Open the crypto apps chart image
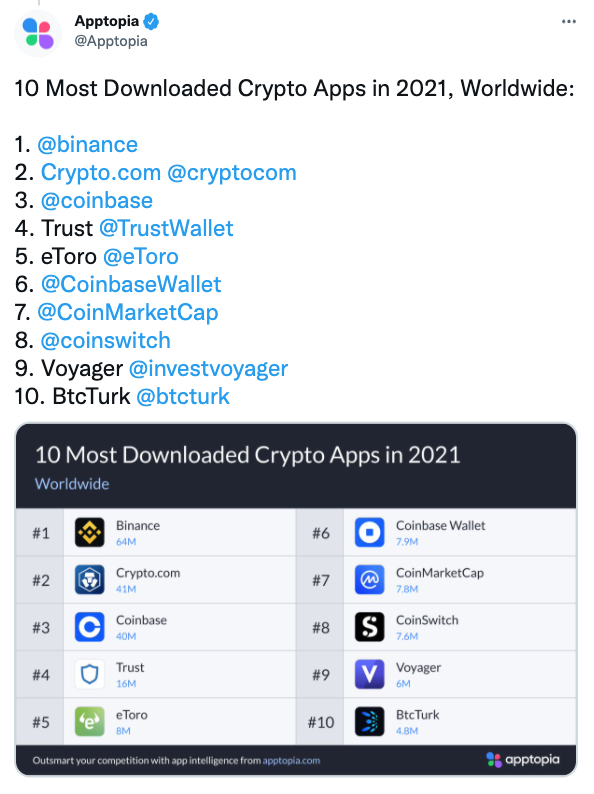The image size is (594, 794). pyautogui.click(x=296, y=600)
